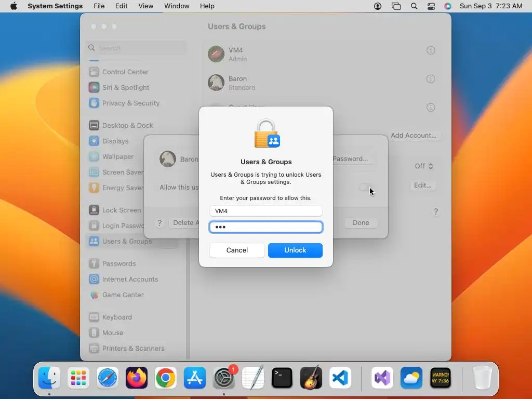The image size is (532, 399).
Task: Open the purple Visual Studio app from the Dock
Action: 382,378
